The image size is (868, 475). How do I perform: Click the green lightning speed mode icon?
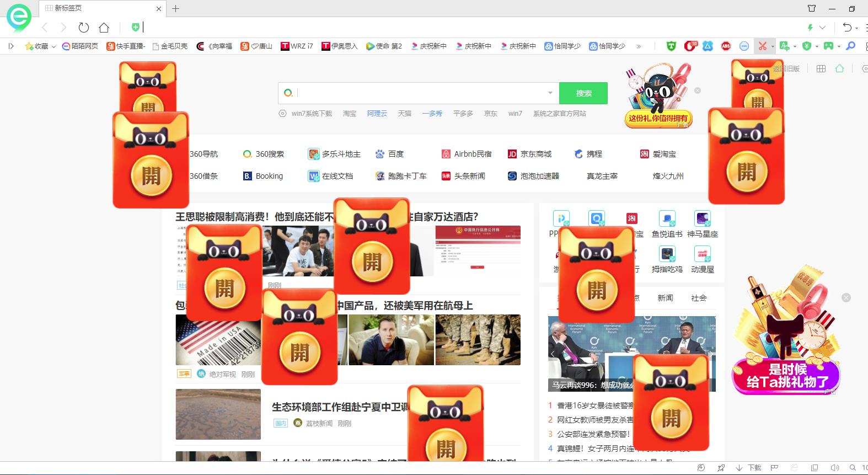pyautogui.click(x=810, y=28)
